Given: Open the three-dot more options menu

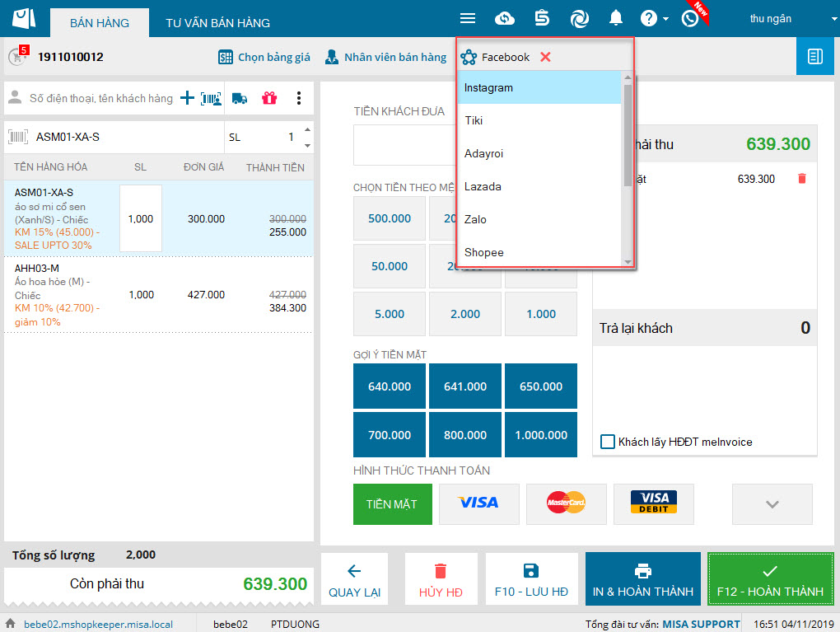Looking at the screenshot, I should pyautogui.click(x=299, y=98).
